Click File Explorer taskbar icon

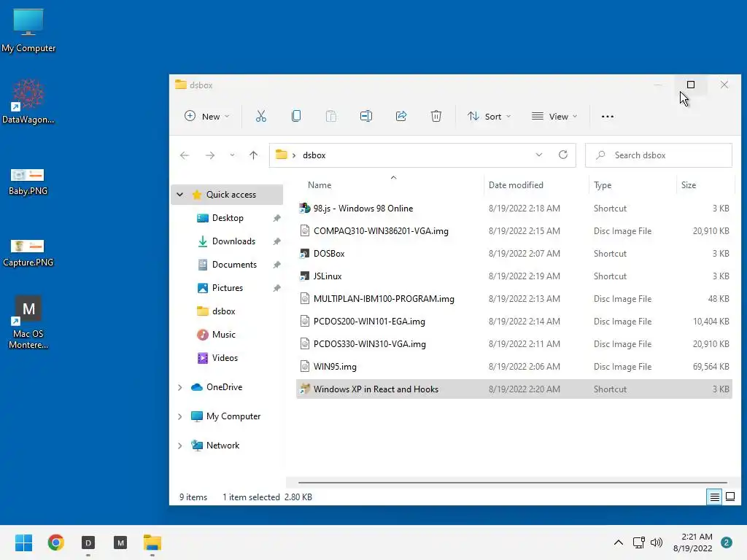(x=152, y=542)
